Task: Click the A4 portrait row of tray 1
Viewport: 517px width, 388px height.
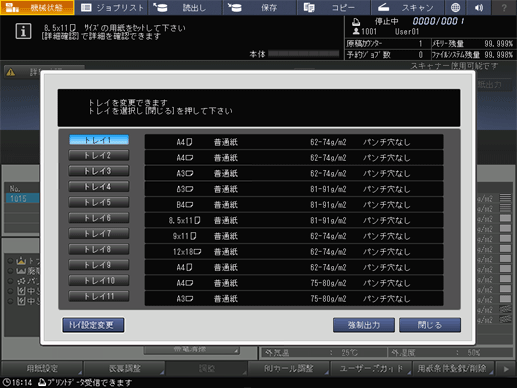Action: tap(294, 142)
